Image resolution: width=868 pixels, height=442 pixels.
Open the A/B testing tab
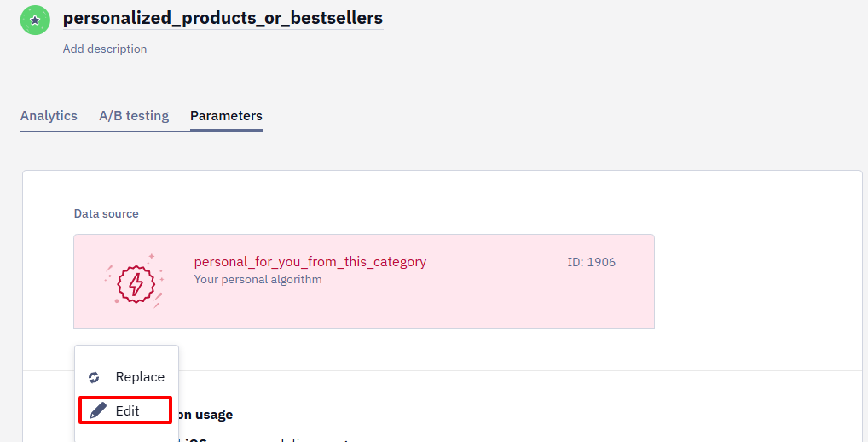tap(134, 116)
